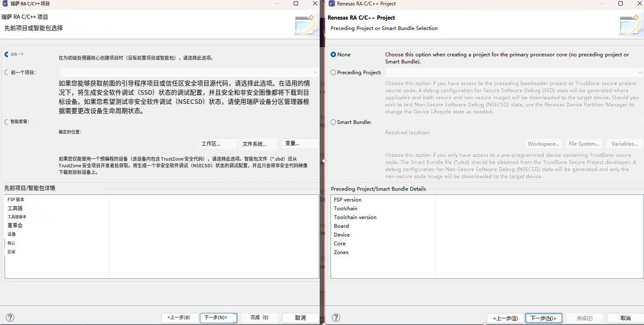This screenshot has width=644, height=325.
Task: Click the help icon in the English Renesas dialog
Action: pos(336,318)
